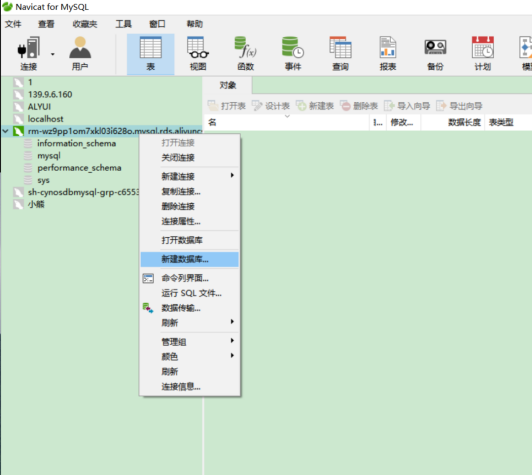
Task: Select the 报表 (Report) toolbar icon
Action: [388, 54]
